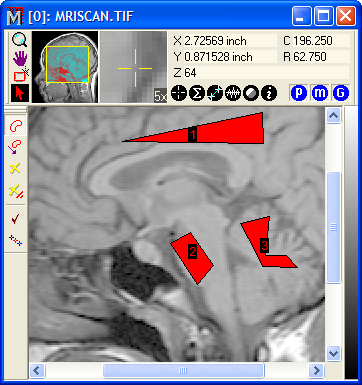Viewport: 362px width, 385px height.
Task: Click the horizontal scrollbar right arrow
Action: [316, 371]
